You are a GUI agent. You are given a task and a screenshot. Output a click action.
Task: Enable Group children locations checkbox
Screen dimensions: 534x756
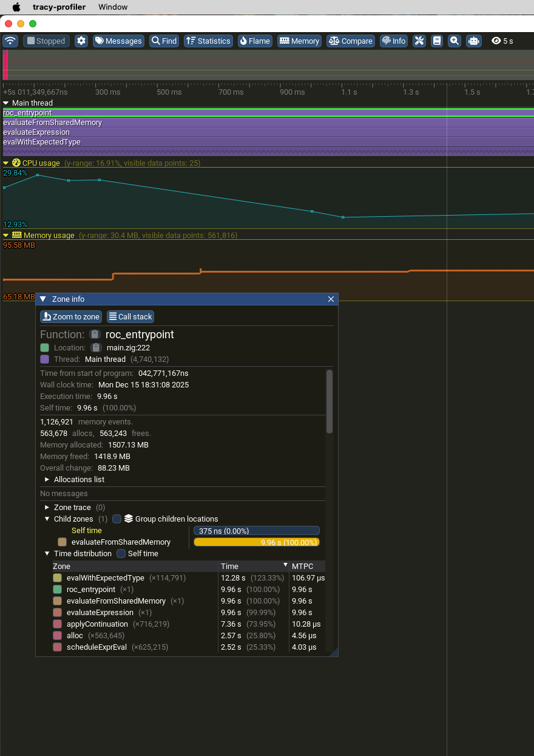tap(117, 519)
